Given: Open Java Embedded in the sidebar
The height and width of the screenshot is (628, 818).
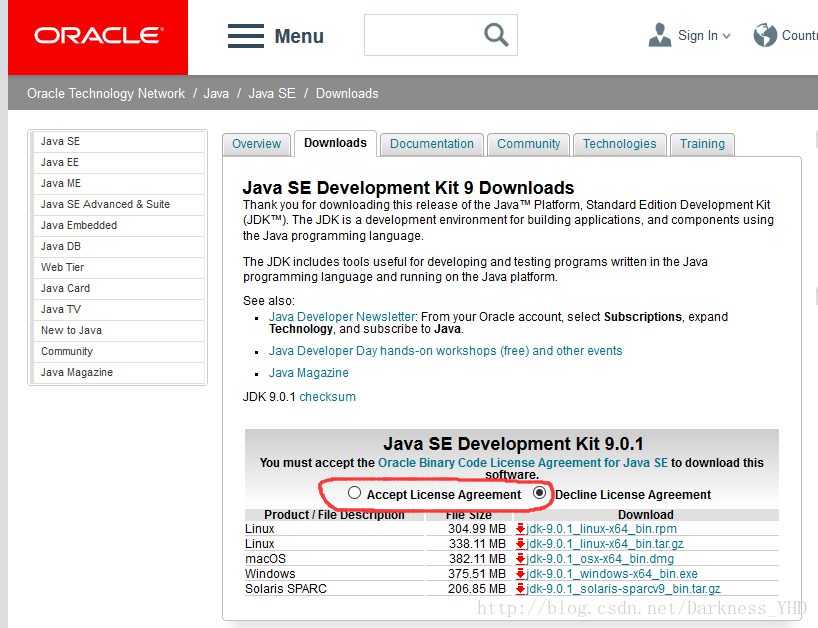Looking at the screenshot, I should tap(117, 225).
